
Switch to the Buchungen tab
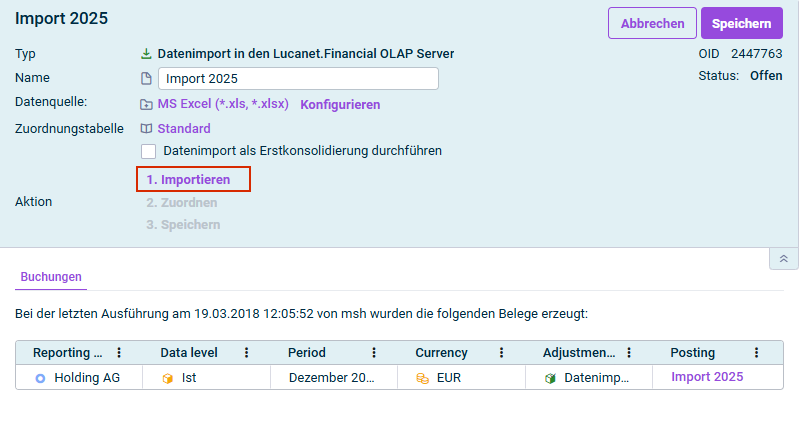pyautogui.click(x=51, y=277)
